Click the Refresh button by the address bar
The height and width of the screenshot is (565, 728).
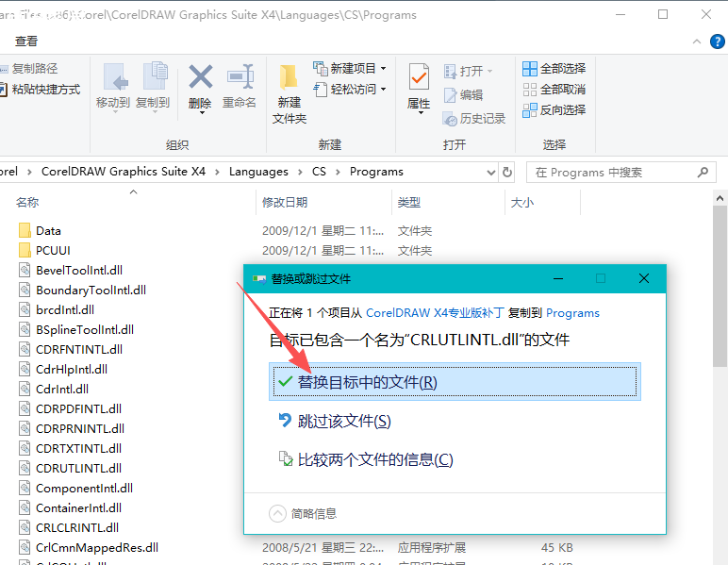[507, 173]
